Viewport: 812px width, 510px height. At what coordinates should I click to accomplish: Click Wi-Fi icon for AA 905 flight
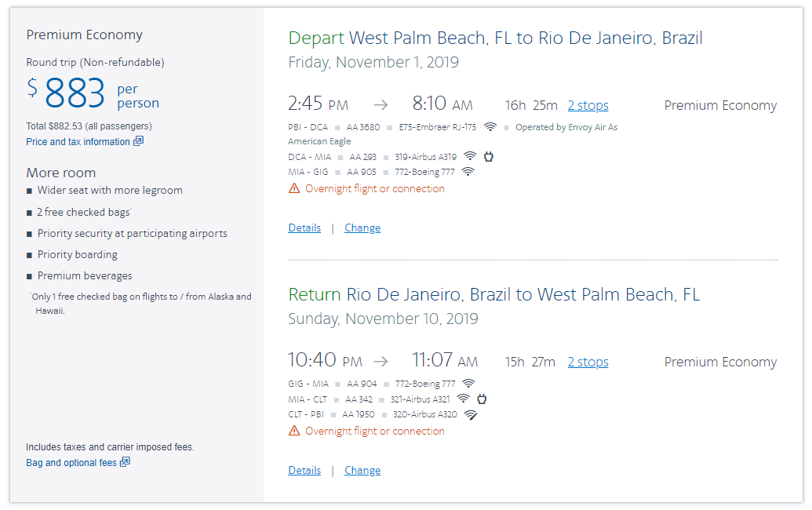[x=468, y=171]
